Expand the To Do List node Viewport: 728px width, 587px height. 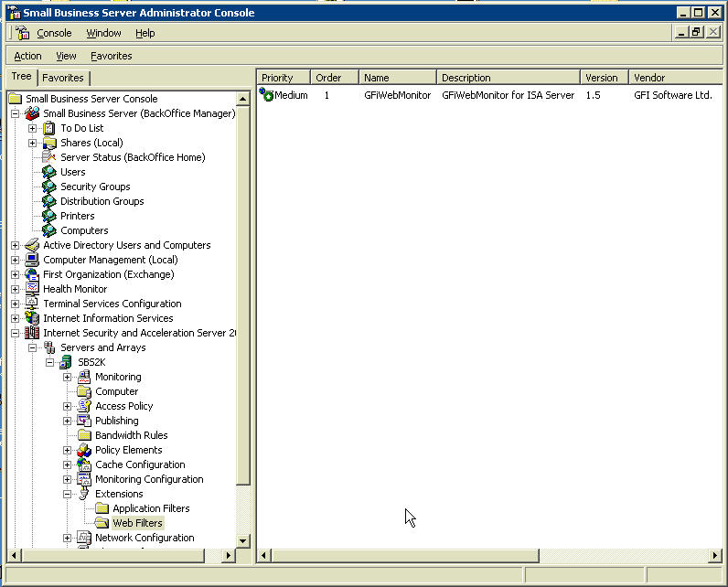33,128
